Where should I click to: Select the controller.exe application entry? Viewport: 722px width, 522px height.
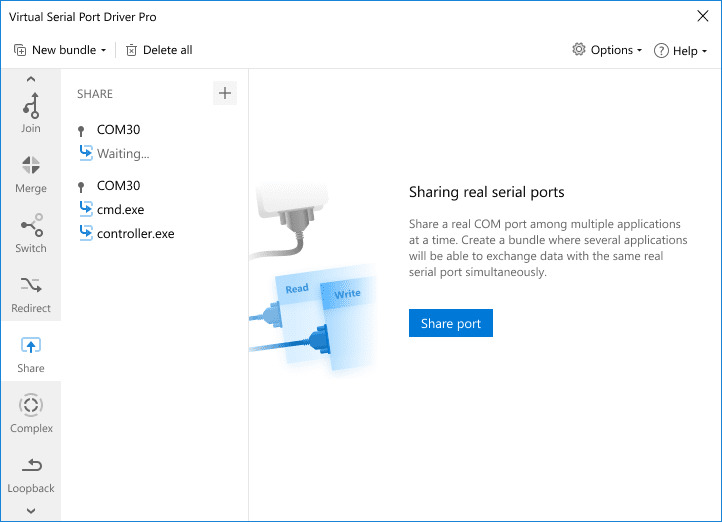135,233
